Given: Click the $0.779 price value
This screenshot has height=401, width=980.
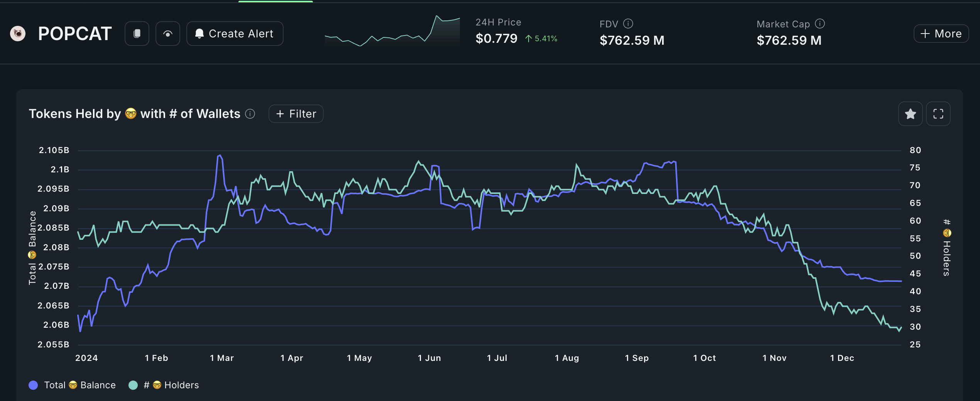Looking at the screenshot, I should click(497, 39).
